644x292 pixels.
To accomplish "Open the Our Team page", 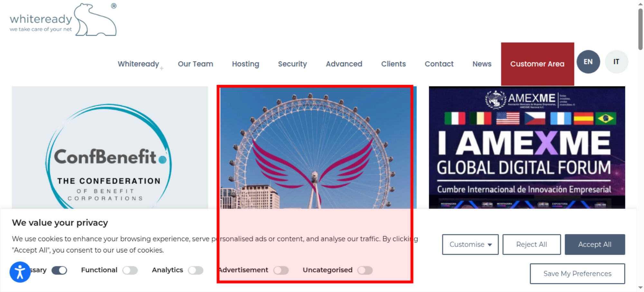I will click(x=195, y=64).
